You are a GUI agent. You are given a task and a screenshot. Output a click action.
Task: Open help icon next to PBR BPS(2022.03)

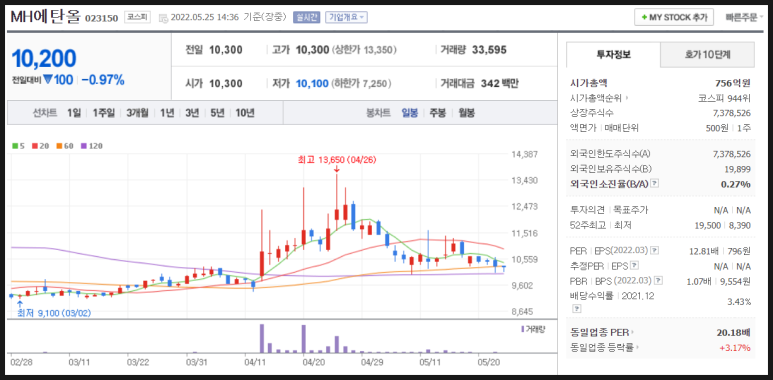[x=658, y=281]
